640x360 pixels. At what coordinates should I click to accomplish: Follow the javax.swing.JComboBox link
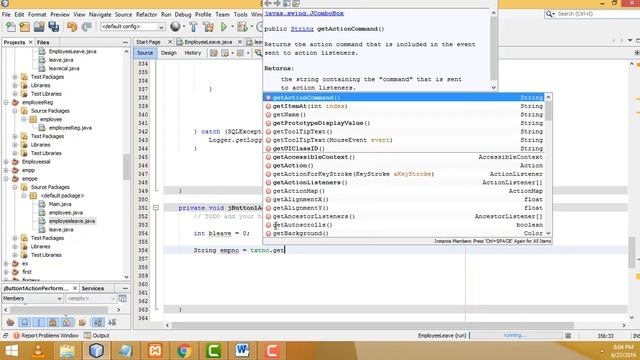tap(304, 13)
